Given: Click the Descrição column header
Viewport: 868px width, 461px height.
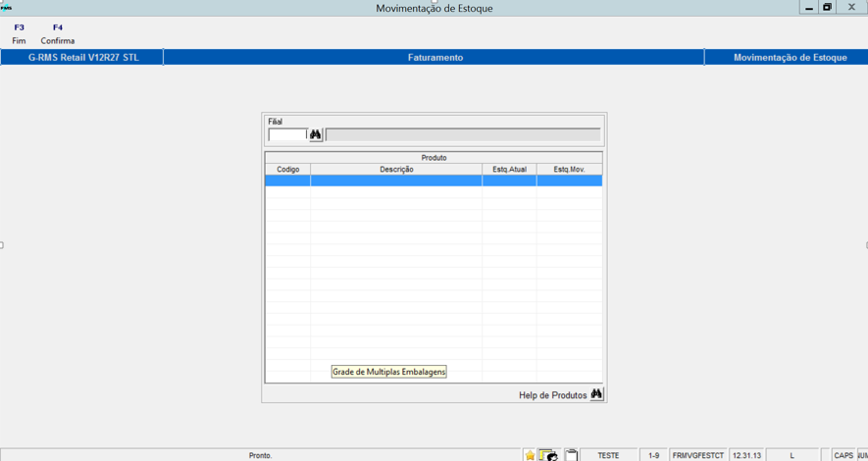Looking at the screenshot, I should (x=396, y=170).
